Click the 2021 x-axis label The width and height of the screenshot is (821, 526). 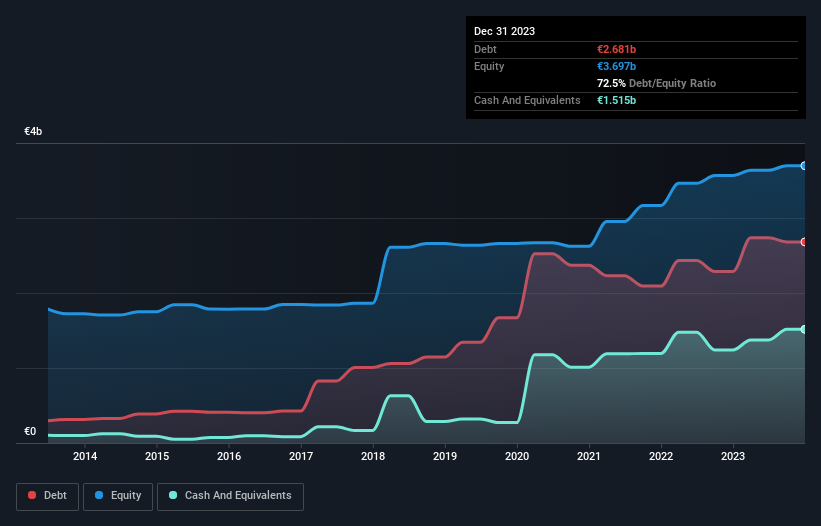click(x=589, y=456)
